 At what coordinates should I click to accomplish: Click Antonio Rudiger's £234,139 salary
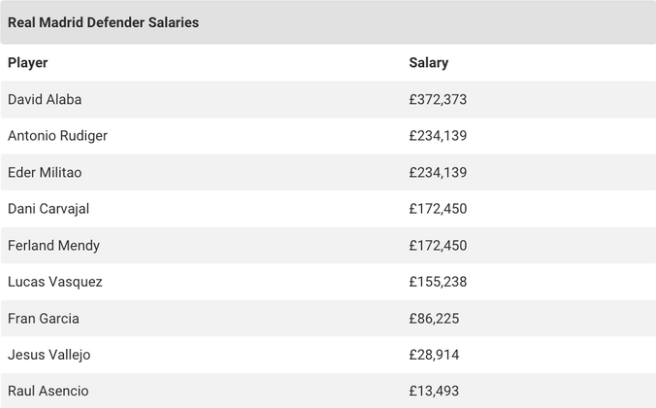point(438,136)
